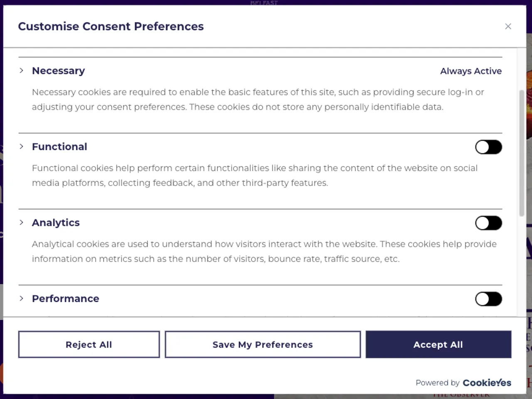
Task: Click the Analytics cookies description text
Action: 264,252
